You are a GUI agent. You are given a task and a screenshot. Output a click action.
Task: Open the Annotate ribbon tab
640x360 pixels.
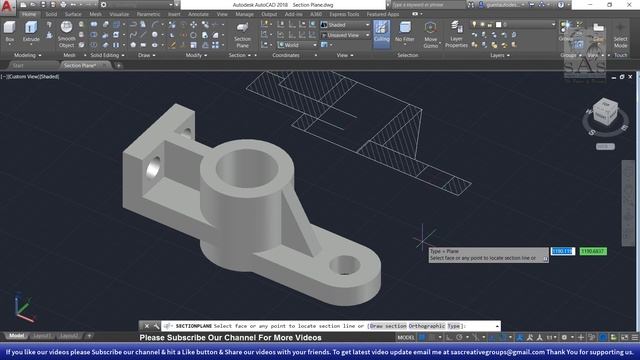(x=198, y=14)
